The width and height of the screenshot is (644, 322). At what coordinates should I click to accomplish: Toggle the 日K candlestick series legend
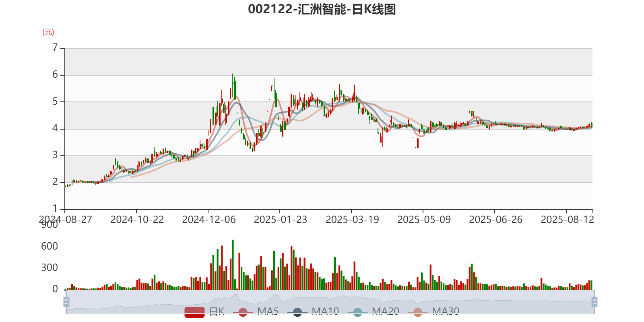pyautogui.click(x=204, y=312)
